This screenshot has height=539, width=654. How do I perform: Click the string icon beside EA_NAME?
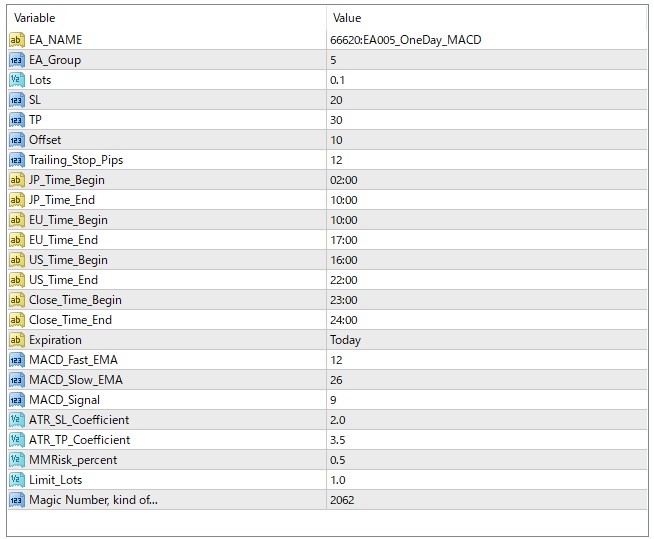pyautogui.click(x=16, y=40)
